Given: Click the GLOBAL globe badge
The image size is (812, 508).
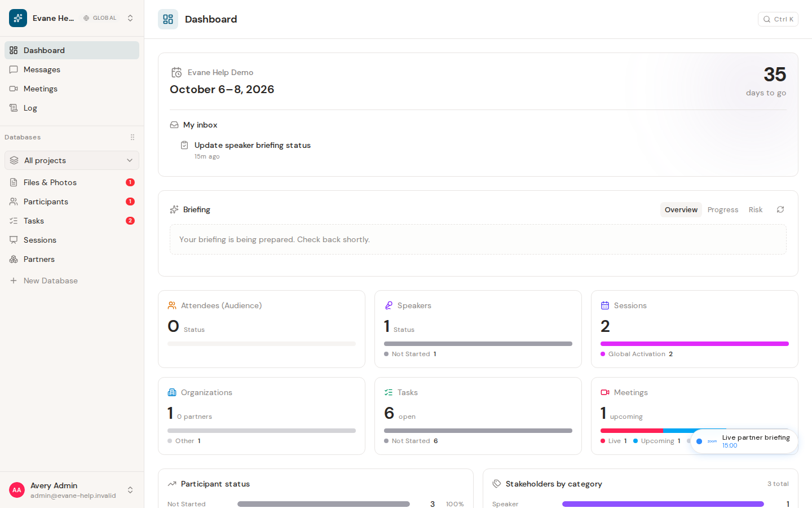Looking at the screenshot, I should coord(100,18).
